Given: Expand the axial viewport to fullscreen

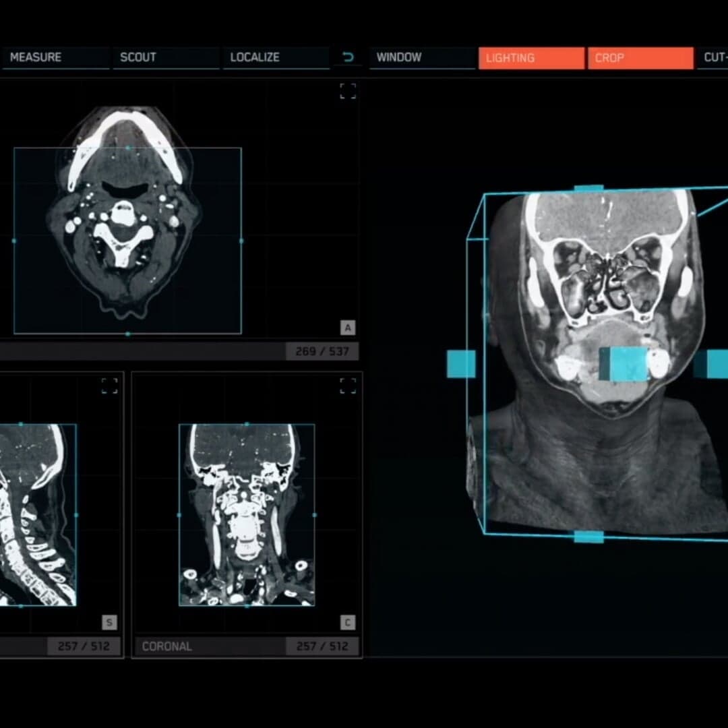Looking at the screenshot, I should click(348, 92).
